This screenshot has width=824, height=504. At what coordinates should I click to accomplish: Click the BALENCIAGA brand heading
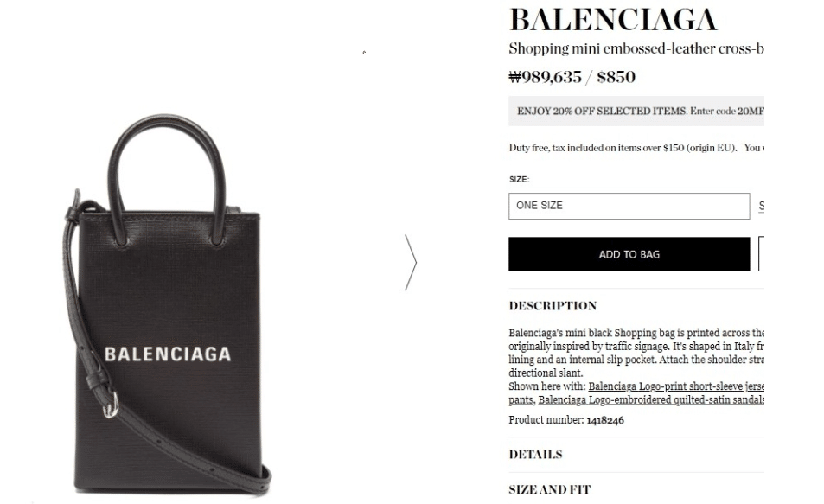pos(613,19)
